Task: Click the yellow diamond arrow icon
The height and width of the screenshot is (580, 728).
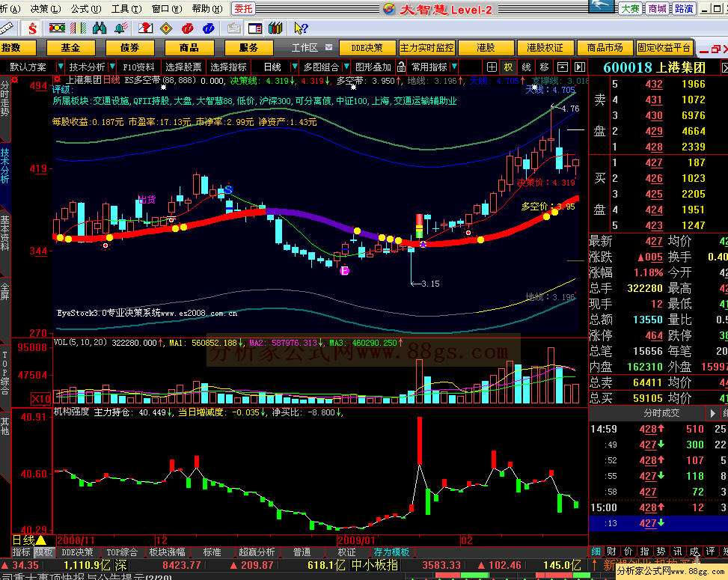Action: pyautogui.click(x=166, y=28)
